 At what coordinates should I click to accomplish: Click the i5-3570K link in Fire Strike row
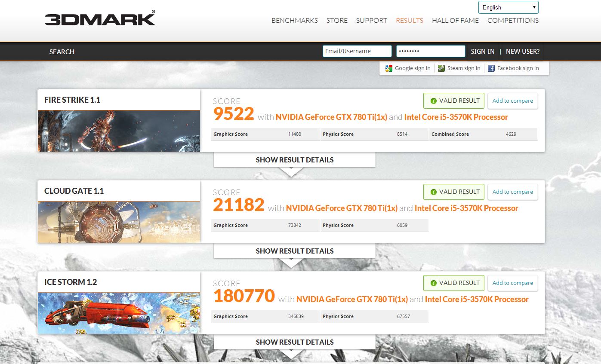click(x=456, y=117)
